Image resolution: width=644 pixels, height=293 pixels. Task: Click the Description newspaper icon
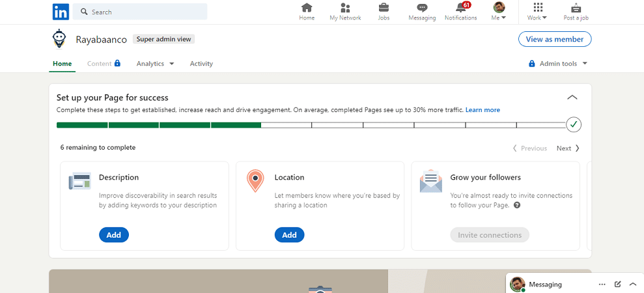(79, 181)
